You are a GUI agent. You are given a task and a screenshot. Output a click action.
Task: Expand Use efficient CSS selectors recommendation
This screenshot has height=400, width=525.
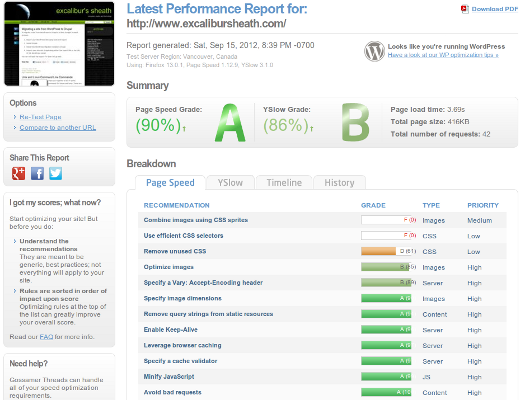(183, 236)
